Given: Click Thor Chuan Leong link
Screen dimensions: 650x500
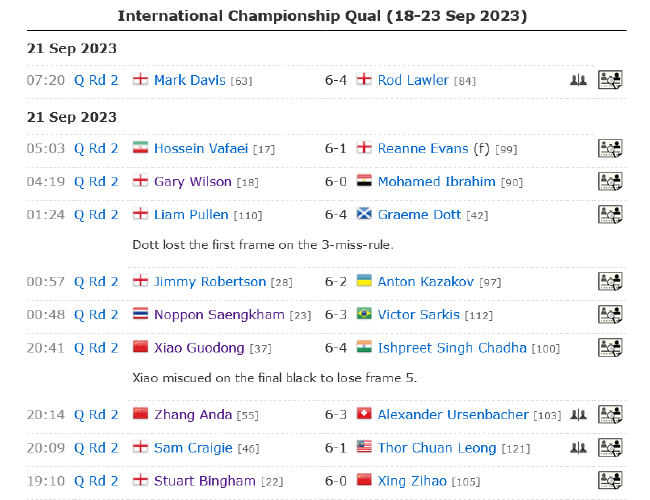Looking at the screenshot, I should point(437,448).
